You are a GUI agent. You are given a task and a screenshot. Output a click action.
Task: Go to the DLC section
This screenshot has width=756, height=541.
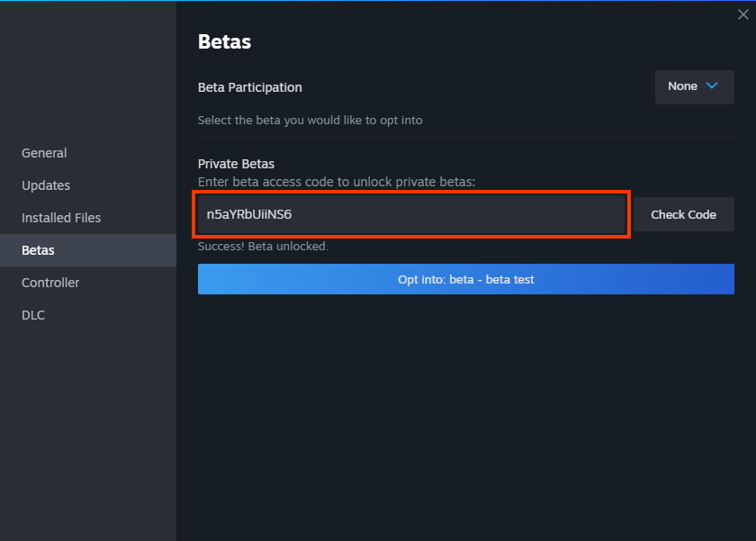33,315
